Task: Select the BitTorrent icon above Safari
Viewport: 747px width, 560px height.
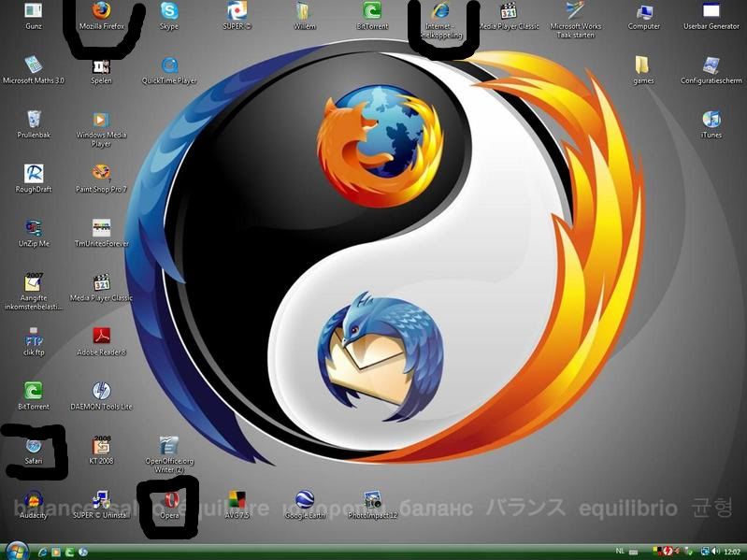Action: point(34,395)
